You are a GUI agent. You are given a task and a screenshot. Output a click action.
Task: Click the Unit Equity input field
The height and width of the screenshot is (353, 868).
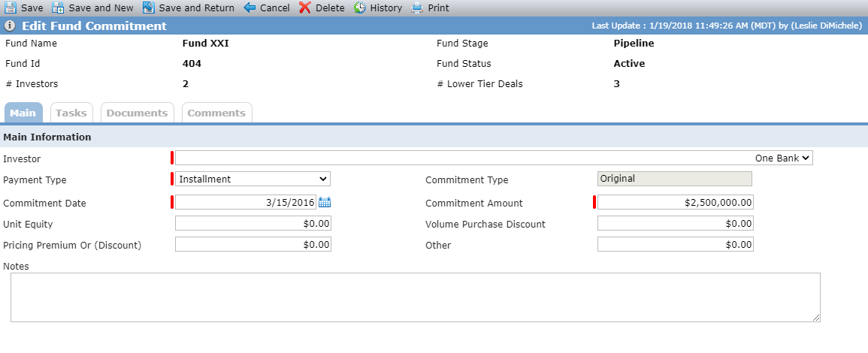[253, 224]
